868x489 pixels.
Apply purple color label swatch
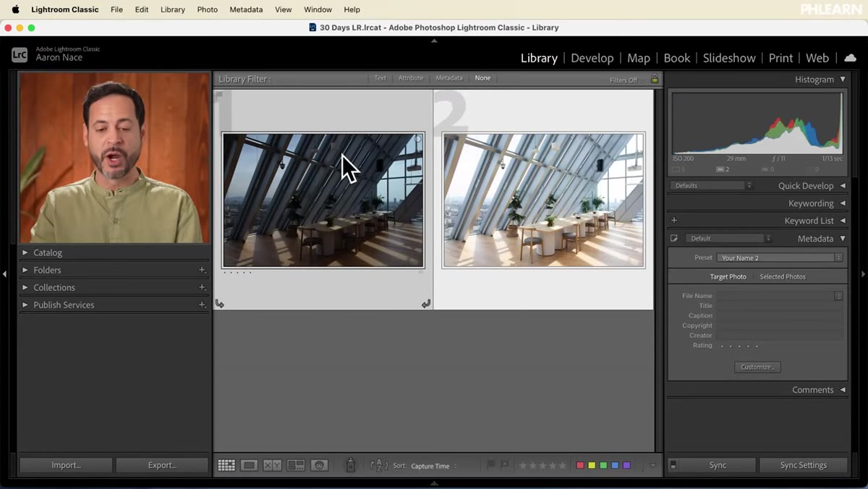coord(626,466)
